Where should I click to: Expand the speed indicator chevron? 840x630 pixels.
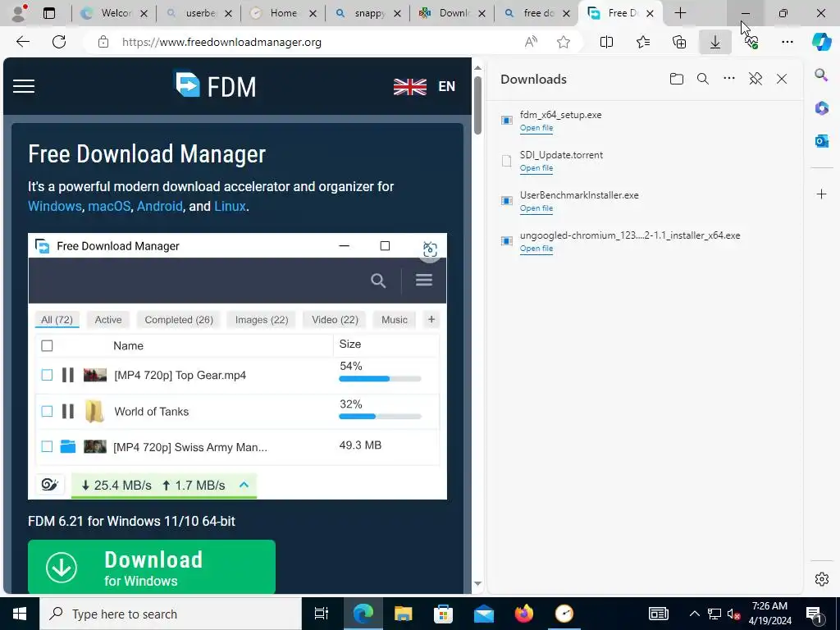pos(244,485)
